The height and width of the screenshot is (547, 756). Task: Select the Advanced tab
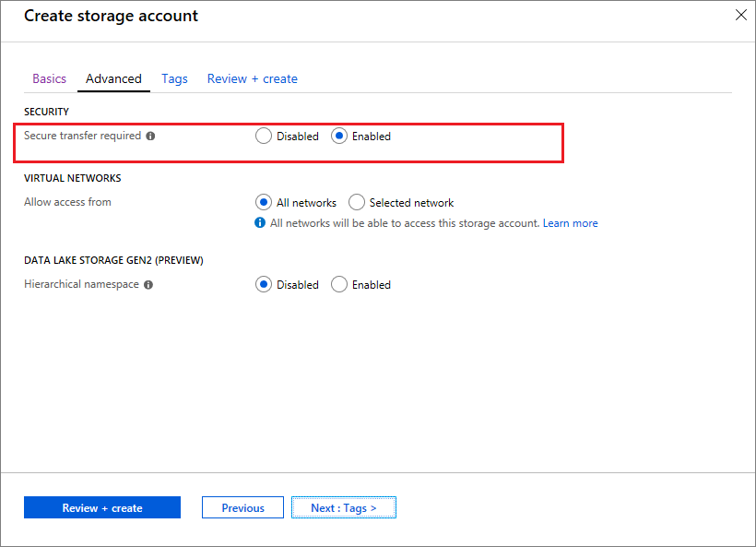[113, 78]
